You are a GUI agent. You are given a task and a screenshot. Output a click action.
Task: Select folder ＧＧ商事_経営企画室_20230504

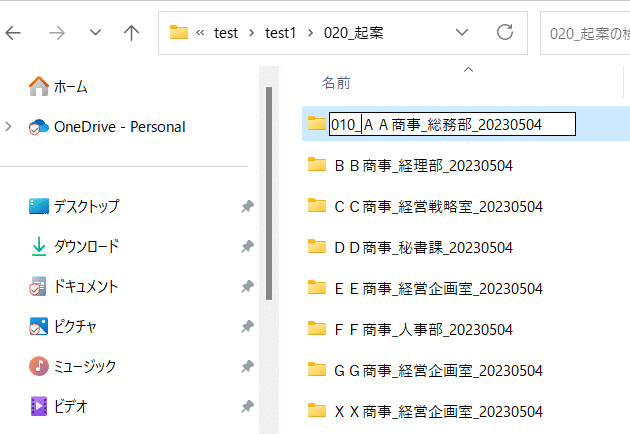438,371
